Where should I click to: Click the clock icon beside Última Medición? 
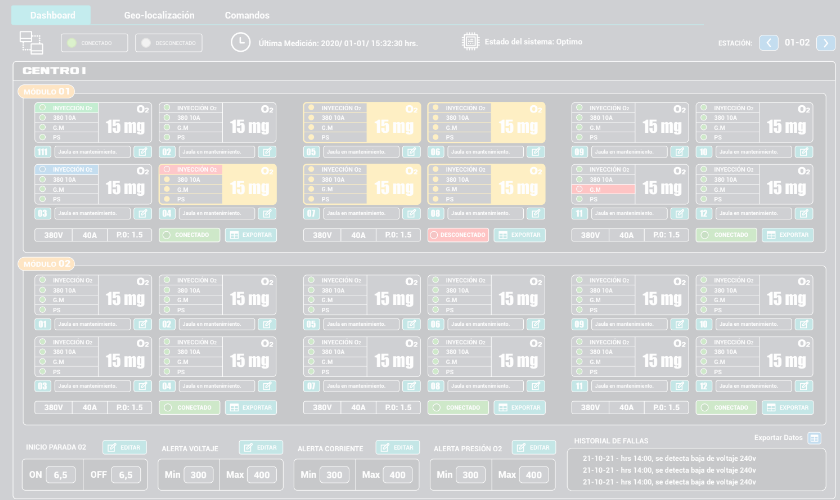pyautogui.click(x=241, y=42)
